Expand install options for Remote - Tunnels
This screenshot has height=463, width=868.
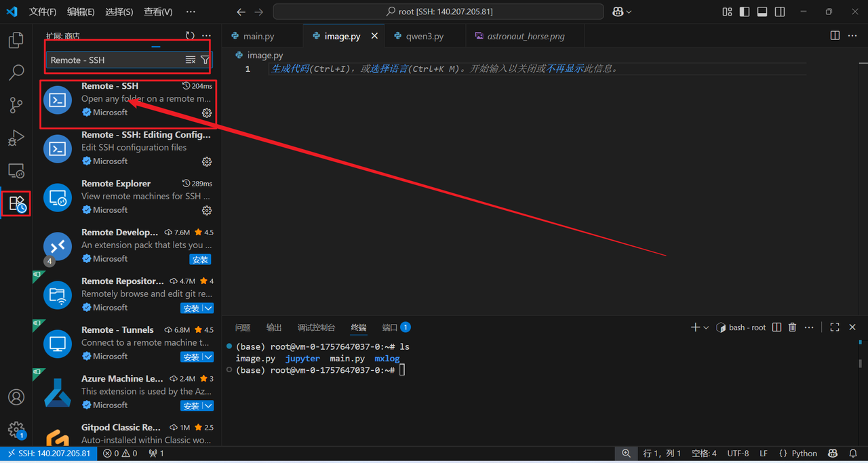pyautogui.click(x=208, y=357)
